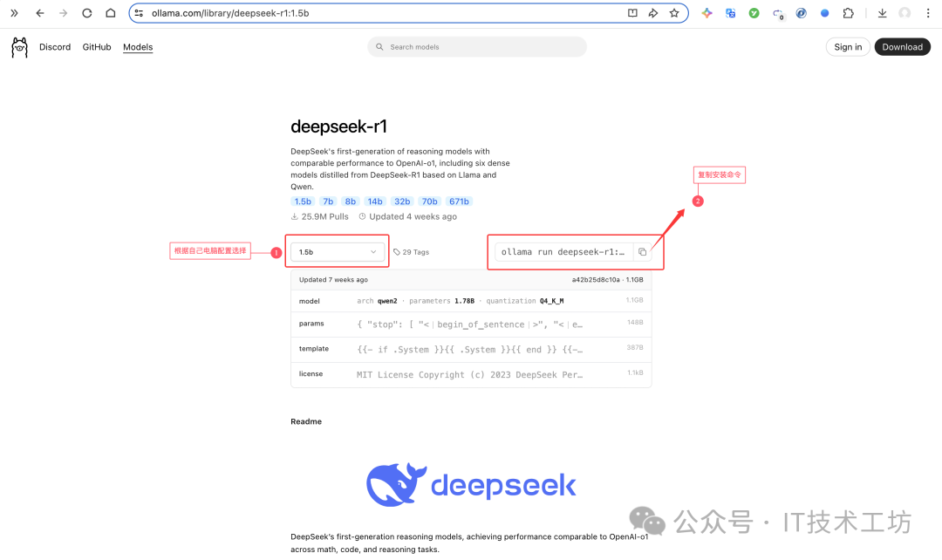Screen dimensions: 942x560
Task: Open the extensions puzzle piece menu
Action: click(x=849, y=13)
